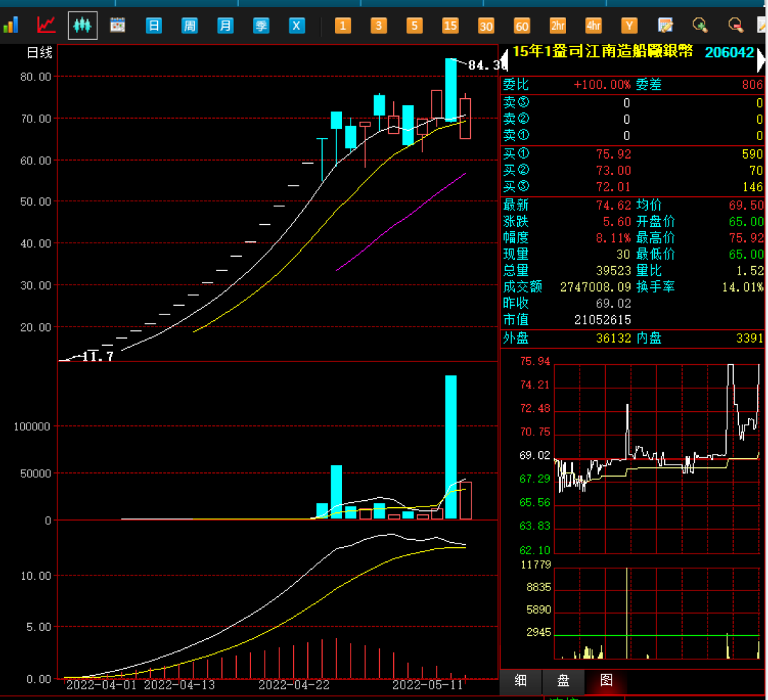This screenshot has width=768, height=700.
Task: Click the tallest cyan volume bar
Action: [451, 447]
